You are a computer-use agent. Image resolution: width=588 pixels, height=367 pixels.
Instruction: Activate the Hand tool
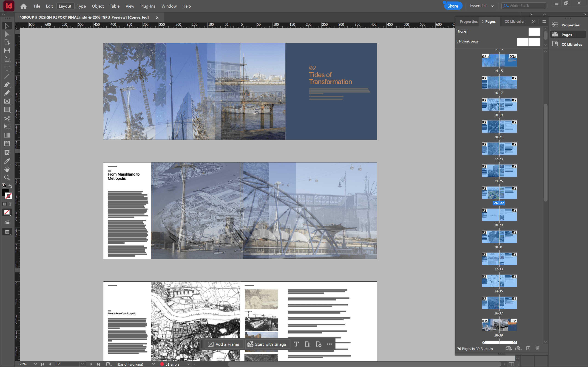pyautogui.click(x=7, y=169)
